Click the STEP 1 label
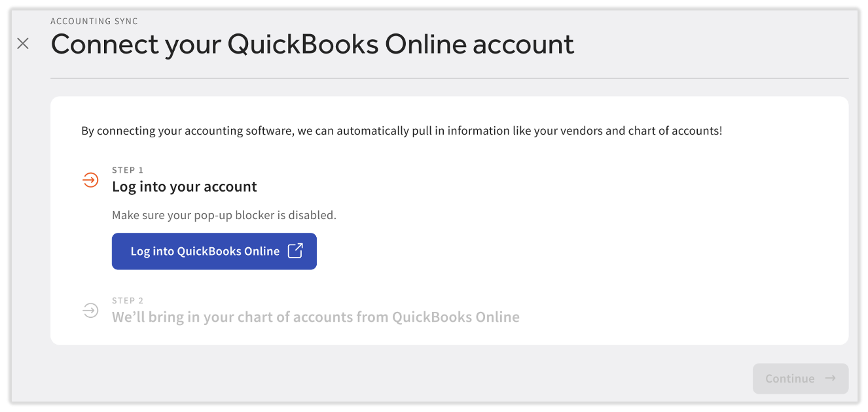This screenshot has width=868, height=412. pos(128,170)
